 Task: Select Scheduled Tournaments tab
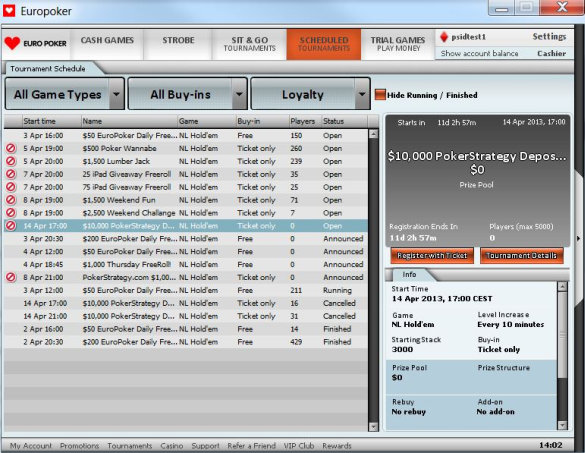(324, 44)
